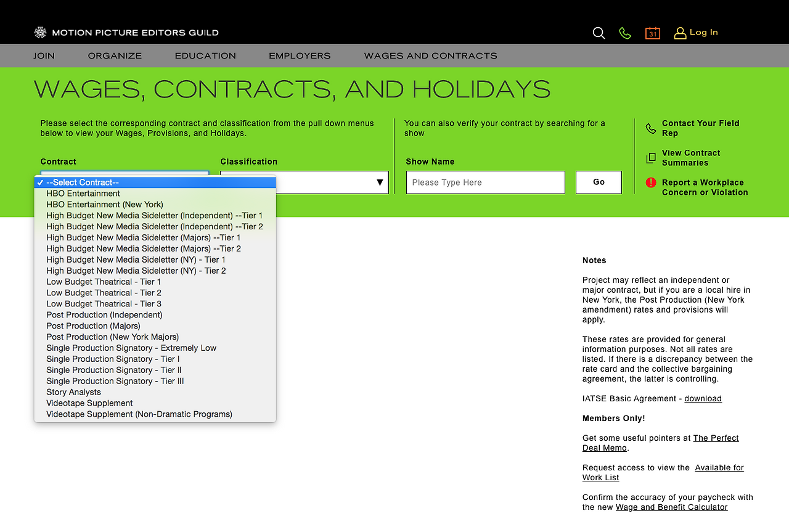Open site search magnifier icon
Screen dimensions: 789x532
click(x=599, y=33)
